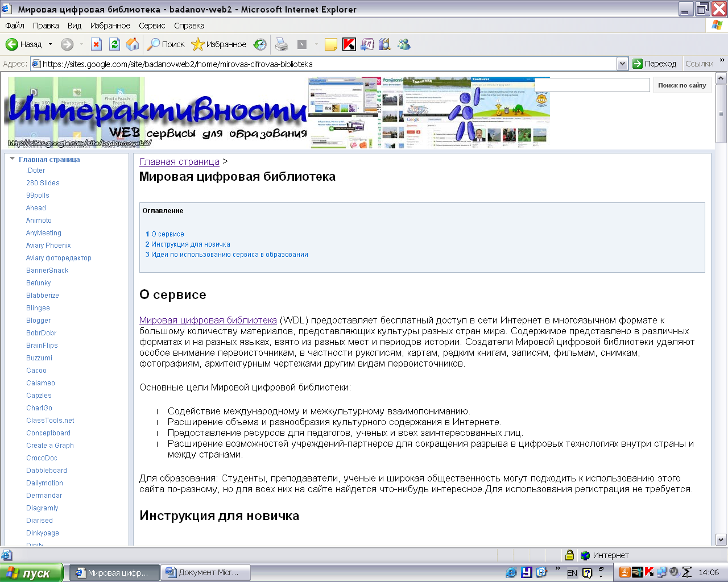Open the Вид menu
Screen dimensions: 728x582
coord(75,26)
